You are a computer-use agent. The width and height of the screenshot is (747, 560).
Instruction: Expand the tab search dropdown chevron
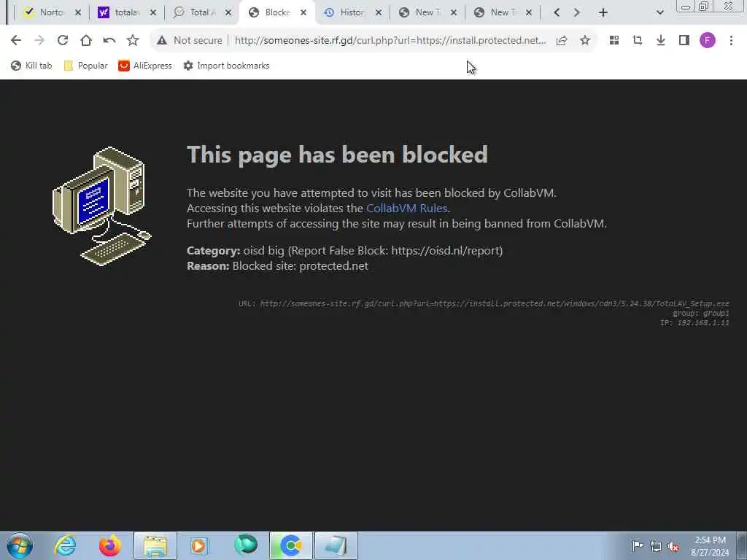(x=659, y=13)
